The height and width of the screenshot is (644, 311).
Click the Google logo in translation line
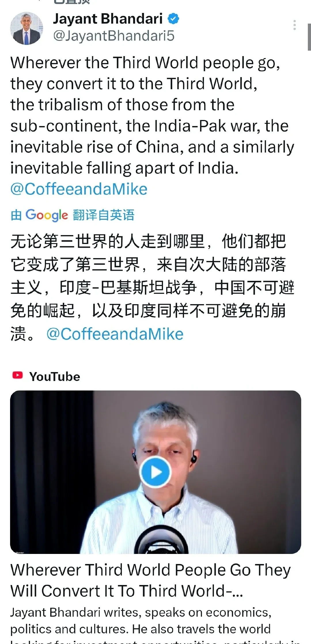pos(47,215)
